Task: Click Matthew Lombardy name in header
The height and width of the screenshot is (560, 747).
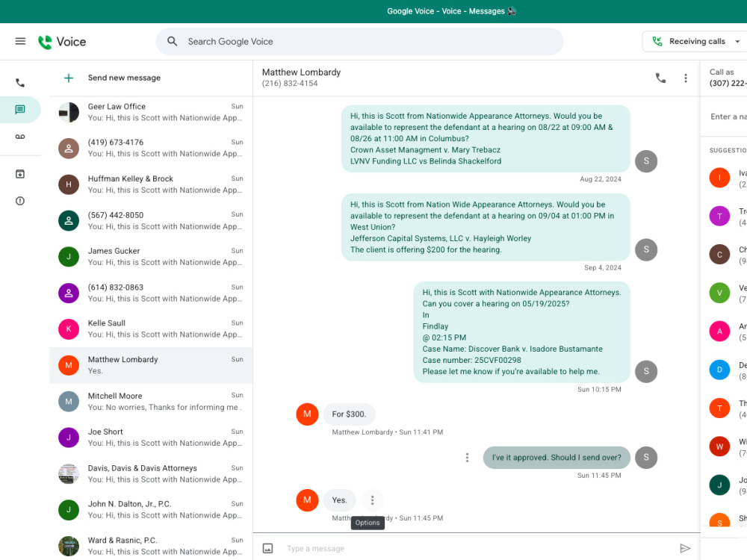Action: (302, 72)
